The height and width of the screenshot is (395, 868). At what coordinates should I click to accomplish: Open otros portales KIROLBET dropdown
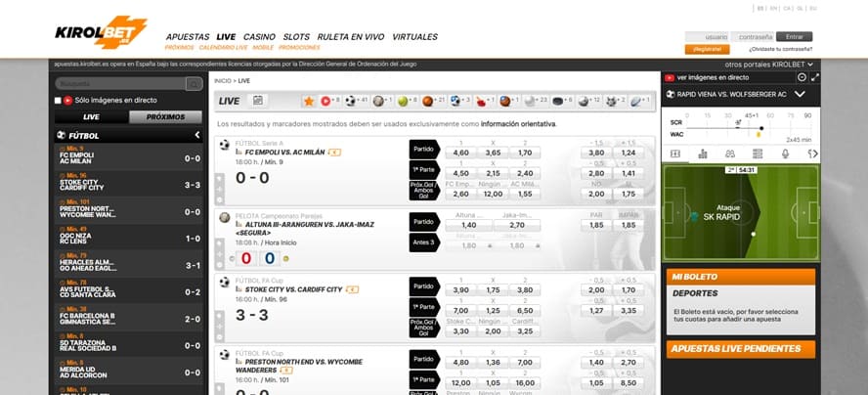(768, 65)
